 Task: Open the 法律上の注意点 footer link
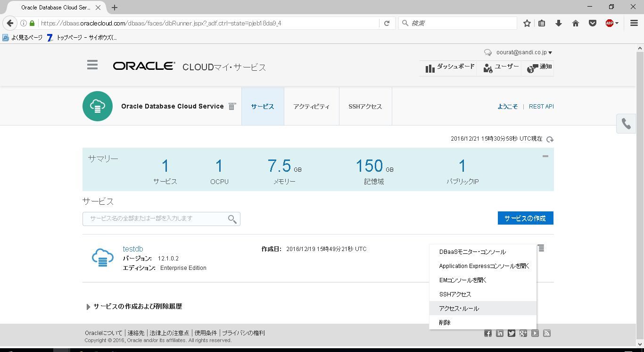point(169,333)
